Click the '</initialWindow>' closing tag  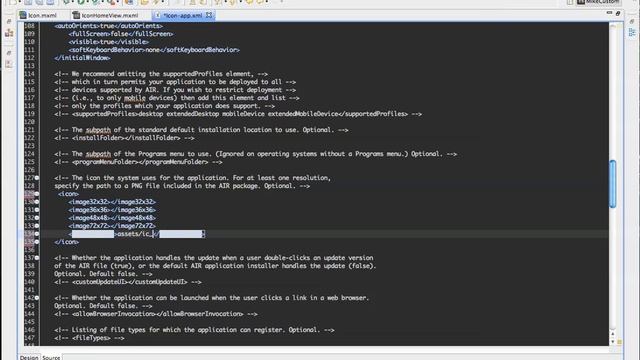pyautogui.click(x=82, y=58)
